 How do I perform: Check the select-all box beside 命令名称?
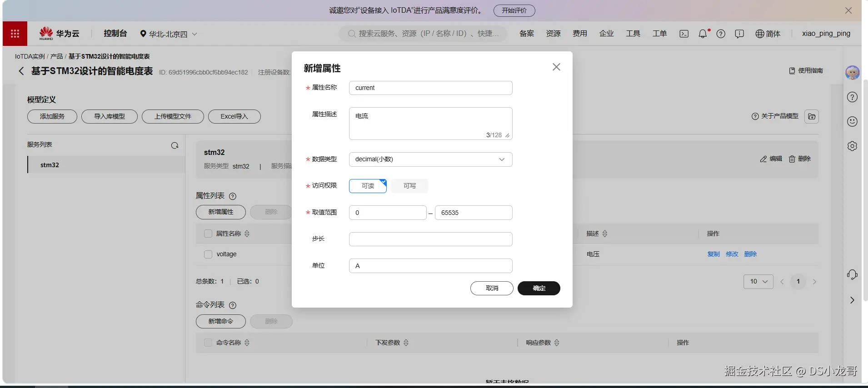pyautogui.click(x=208, y=343)
